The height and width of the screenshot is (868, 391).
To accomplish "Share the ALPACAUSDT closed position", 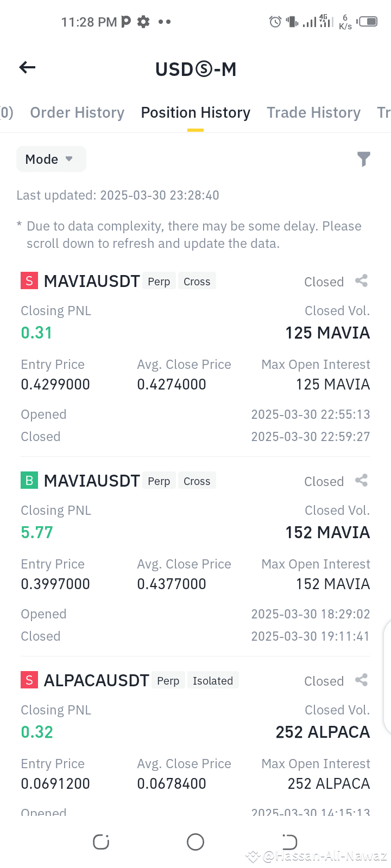I will point(362,680).
